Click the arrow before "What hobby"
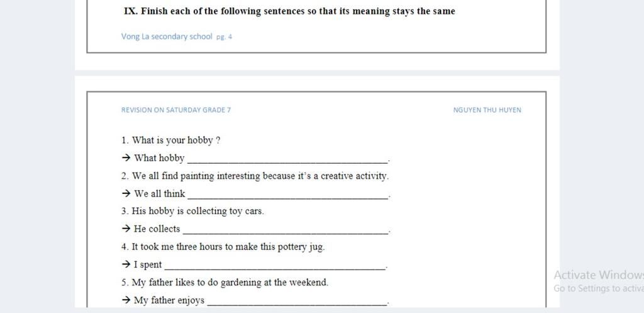Image resolution: width=644 pixels, height=313 pixels. 126,158
